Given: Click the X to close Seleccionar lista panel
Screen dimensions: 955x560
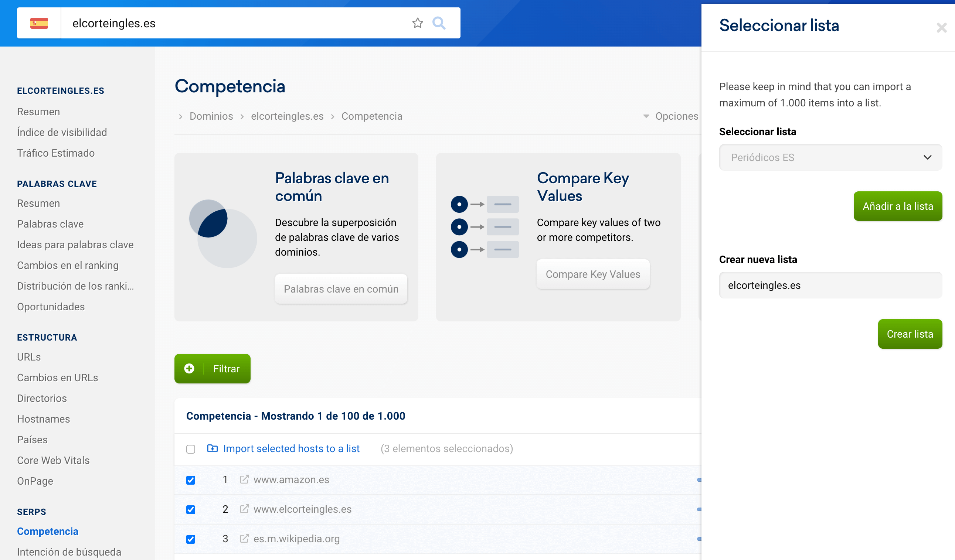Looking at the screenshot, I should click(x=941, y=28).
